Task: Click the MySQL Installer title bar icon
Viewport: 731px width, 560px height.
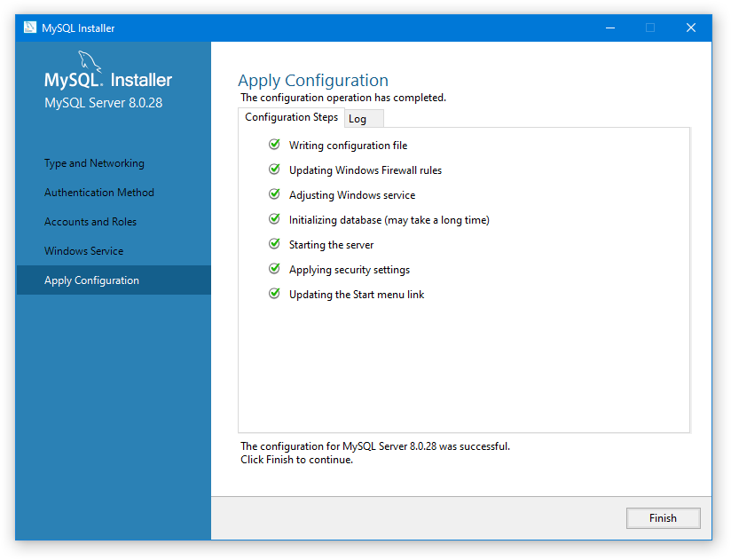Action: click(29, 28)
